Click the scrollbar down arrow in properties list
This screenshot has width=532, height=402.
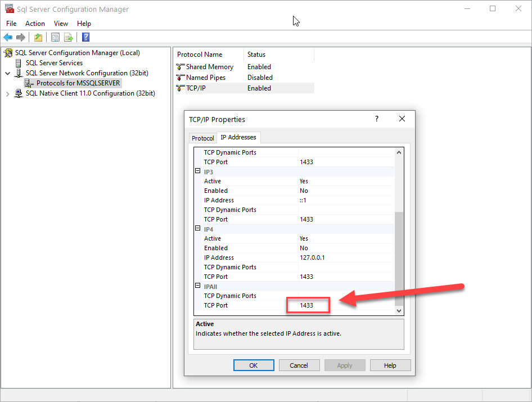[399, 311]
